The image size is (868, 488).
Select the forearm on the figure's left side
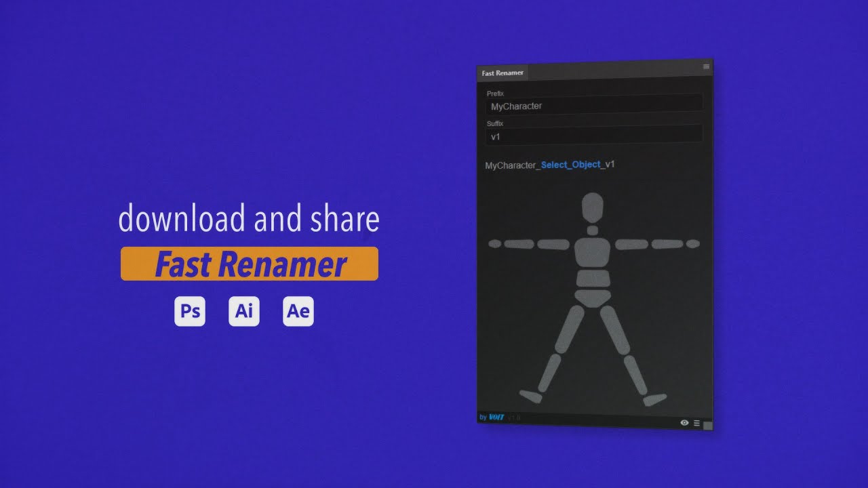(519, 244)
